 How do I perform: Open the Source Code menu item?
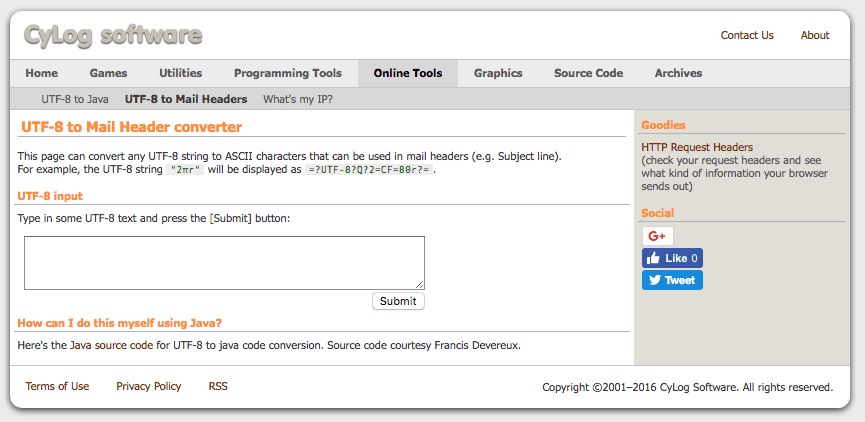[x=588, y=73]
